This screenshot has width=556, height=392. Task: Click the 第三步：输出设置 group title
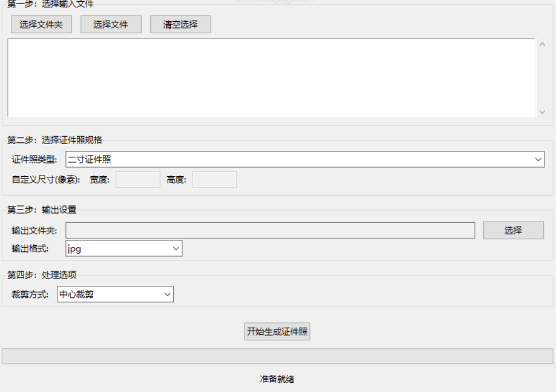41,210
